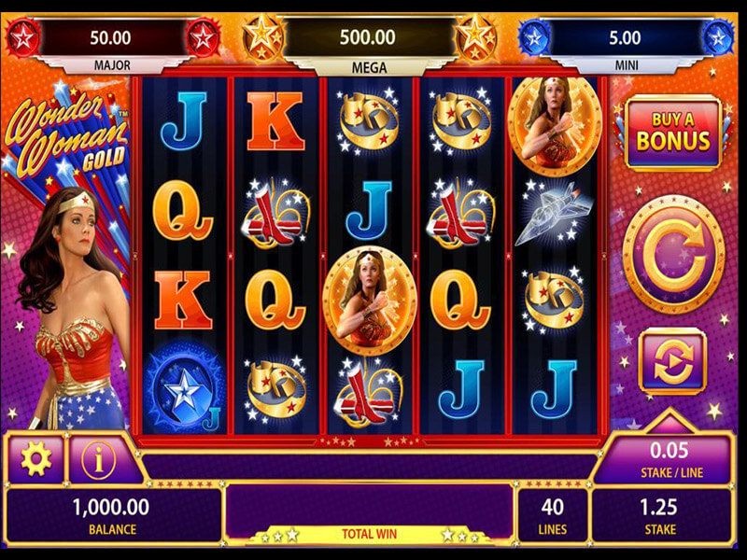Select the Mini jackpot 5.00 banner
The width and height of the screenshot is (747, 560).
626,45
